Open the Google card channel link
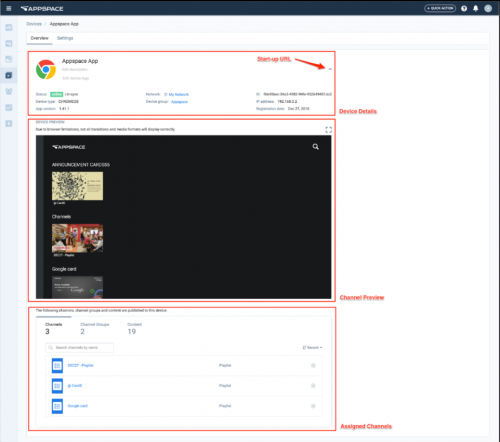This screenshot has width=500, height=442. pyautogui.click(x=78, y=406)
